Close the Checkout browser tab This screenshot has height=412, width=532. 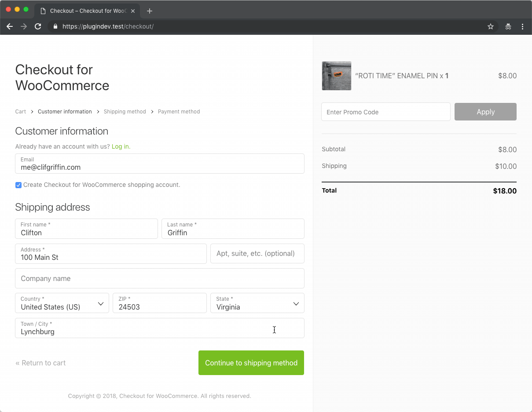[x=133, y=11]
